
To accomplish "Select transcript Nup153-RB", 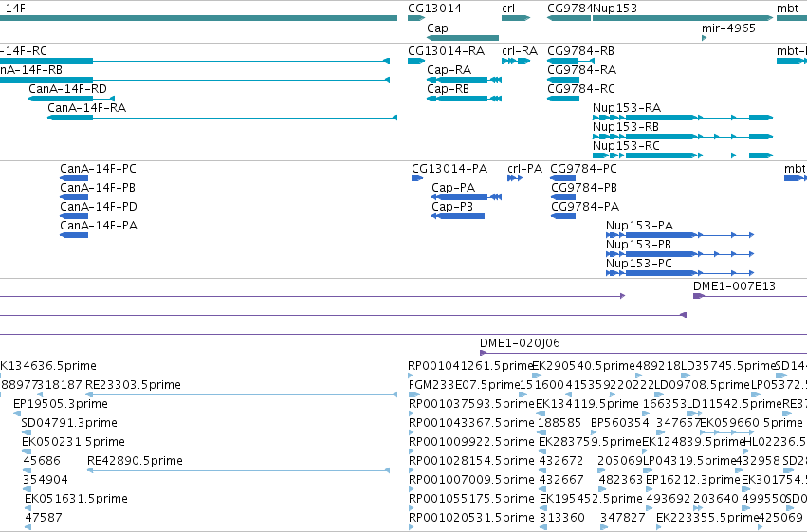I will click(x=625, y=127).
